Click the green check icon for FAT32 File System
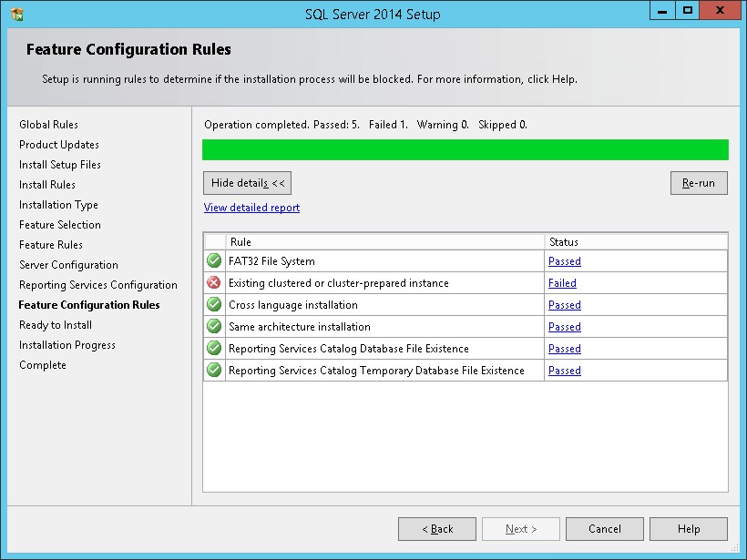 pyautogui.click(x=214, y=260)
